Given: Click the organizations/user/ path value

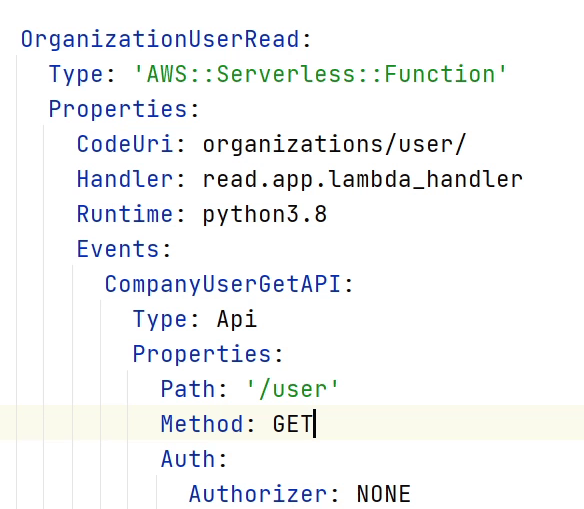Looking at the screenshot, I should point(334,144).
